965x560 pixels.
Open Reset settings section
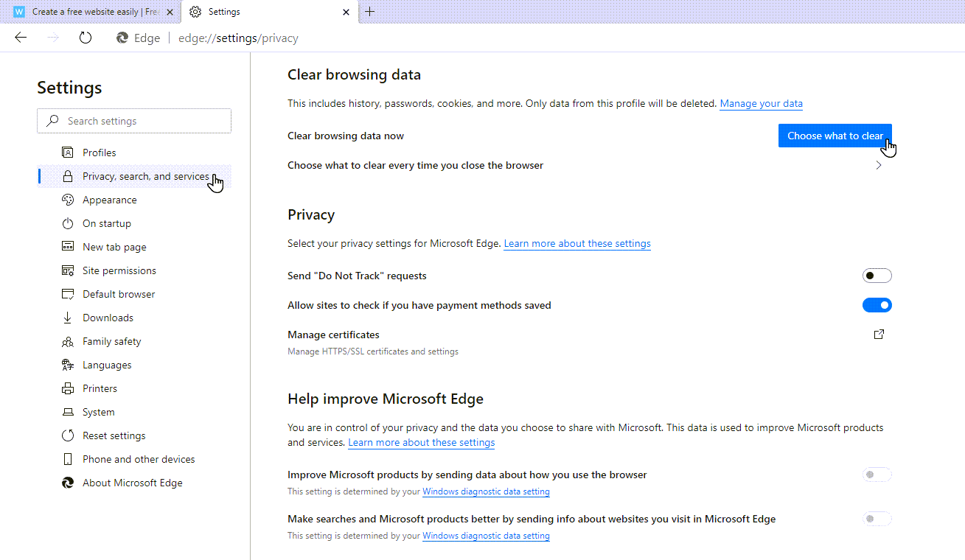click(x=134, y=435)
